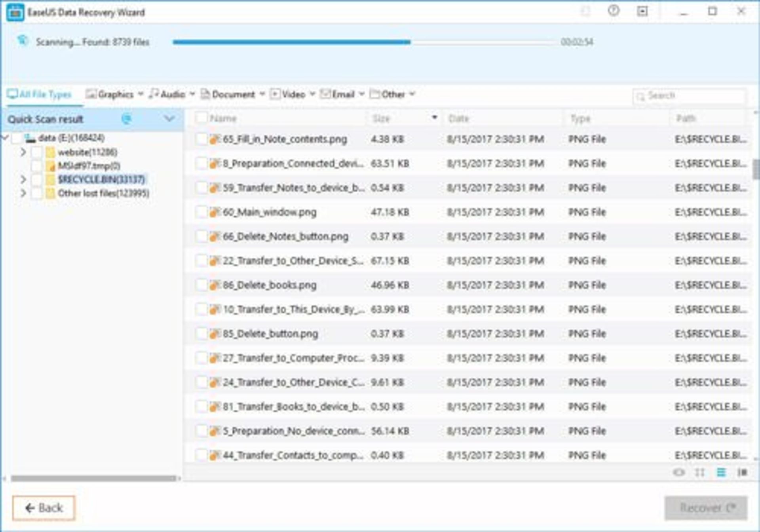Click file icon of 85_Delete_button.png

pyautogui.click(x=214, y=334)
